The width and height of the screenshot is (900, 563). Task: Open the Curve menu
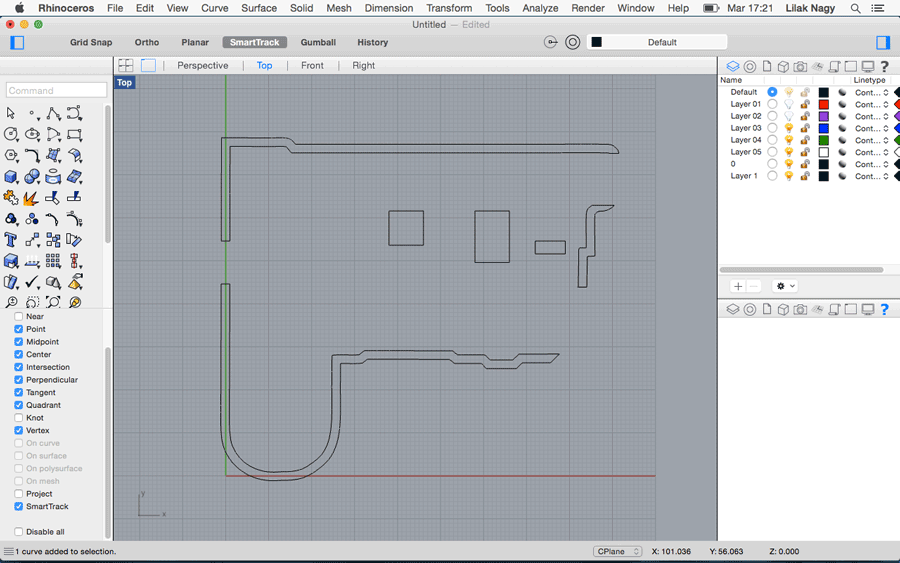pos(215,9)
